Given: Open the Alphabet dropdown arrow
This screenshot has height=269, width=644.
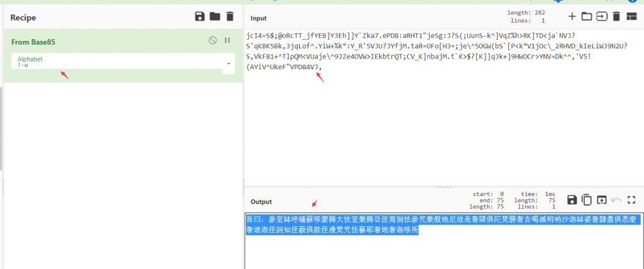Looking at the screenshot, I should pos(228,63).
